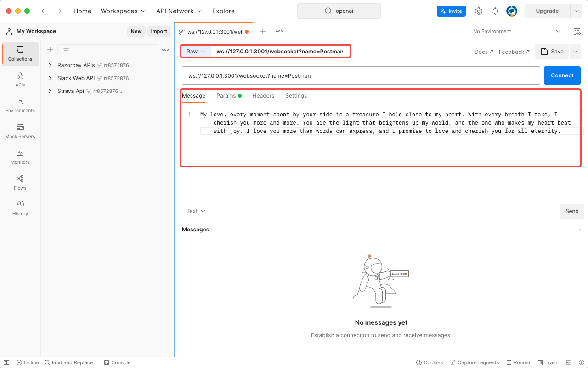Open the History panel
588x368 pixels.
[x=20, y=208]
